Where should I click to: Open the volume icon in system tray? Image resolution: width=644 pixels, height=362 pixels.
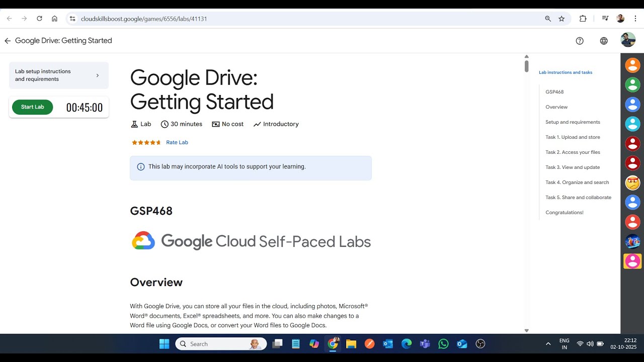tap(590, 344)
